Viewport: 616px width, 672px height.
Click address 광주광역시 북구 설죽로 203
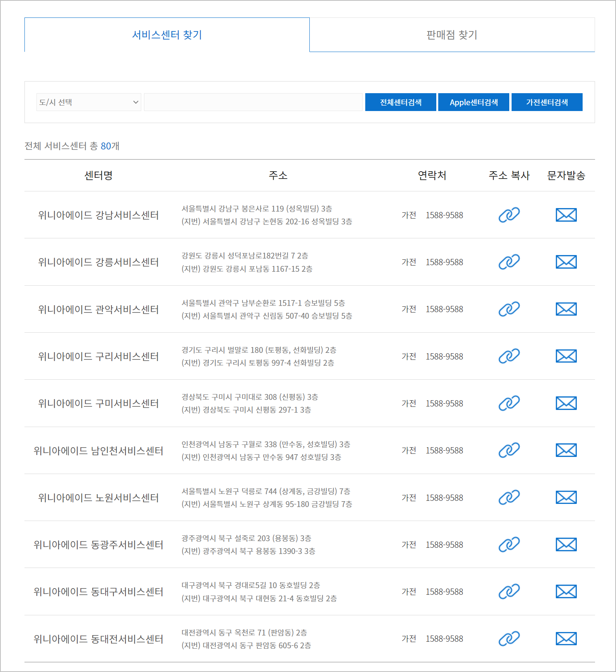[x=246, y=538]
